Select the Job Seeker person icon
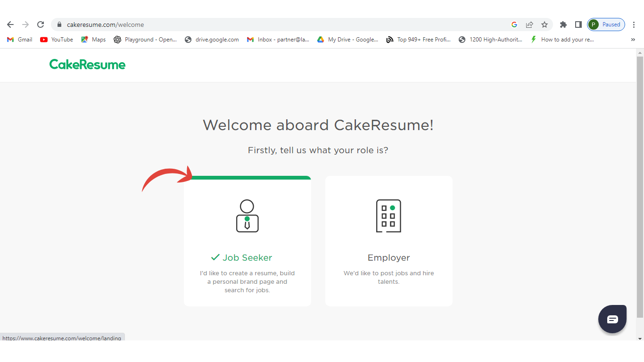Screen dimensions: 644x362 tap(247, 216)
